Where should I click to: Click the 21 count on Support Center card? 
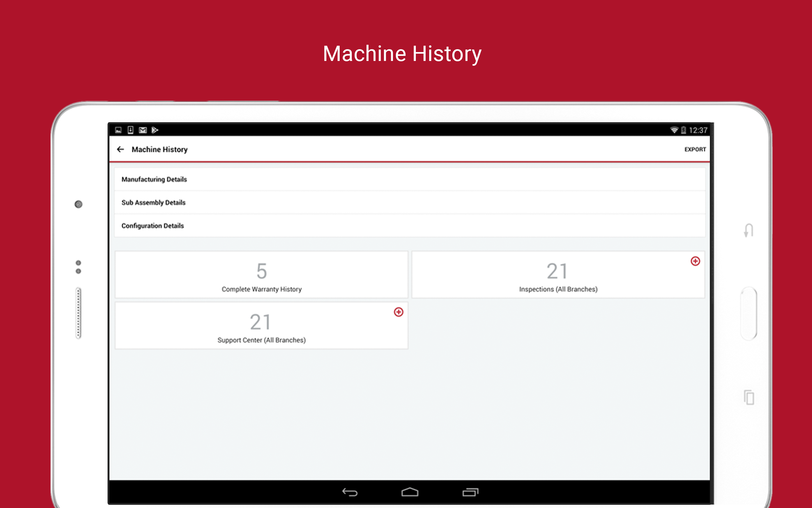pos(260,322)
